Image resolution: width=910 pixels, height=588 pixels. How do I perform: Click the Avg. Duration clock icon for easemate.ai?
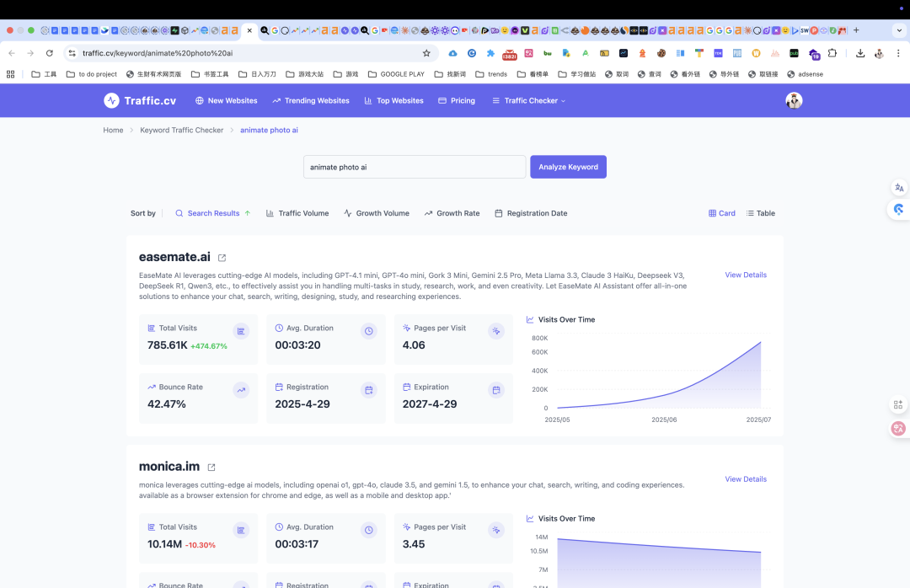point(368,331)
